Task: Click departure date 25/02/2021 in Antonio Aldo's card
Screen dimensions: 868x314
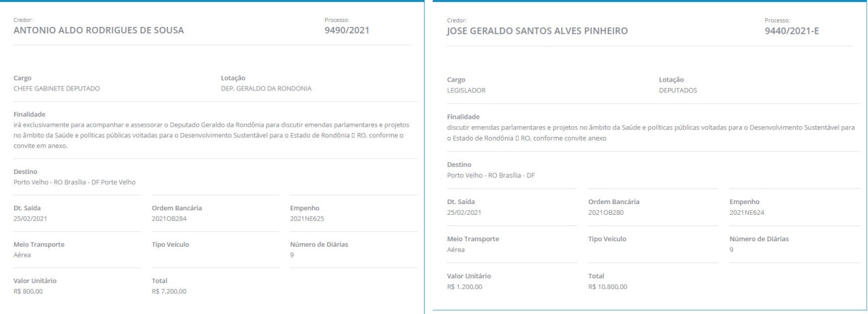Action: 31,219
